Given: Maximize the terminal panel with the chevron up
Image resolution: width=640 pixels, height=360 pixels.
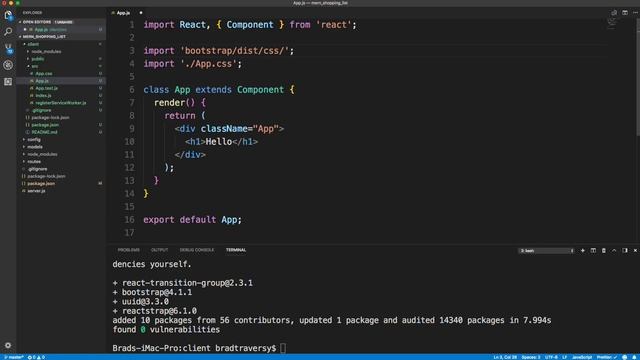Looking at the screenshot, I should tap(614, 251).
